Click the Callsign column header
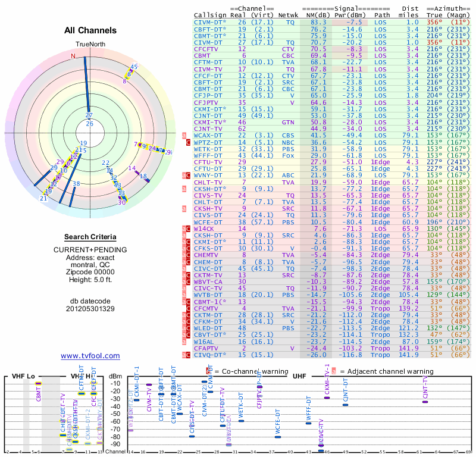 (x=210, y=15)
